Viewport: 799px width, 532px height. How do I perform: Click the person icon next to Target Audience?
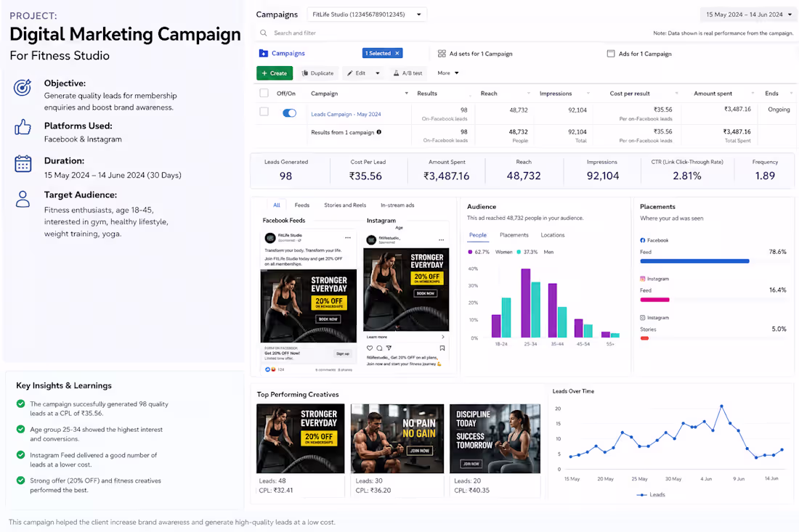(23, 199)
